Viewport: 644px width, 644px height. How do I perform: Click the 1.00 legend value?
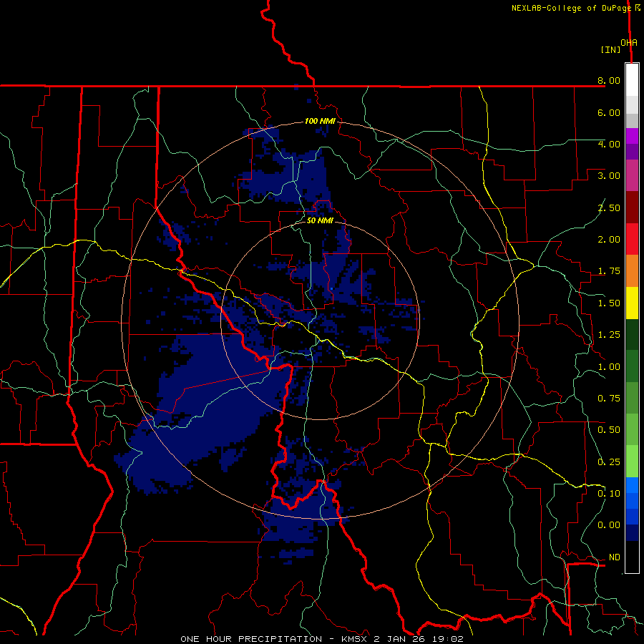609,367
